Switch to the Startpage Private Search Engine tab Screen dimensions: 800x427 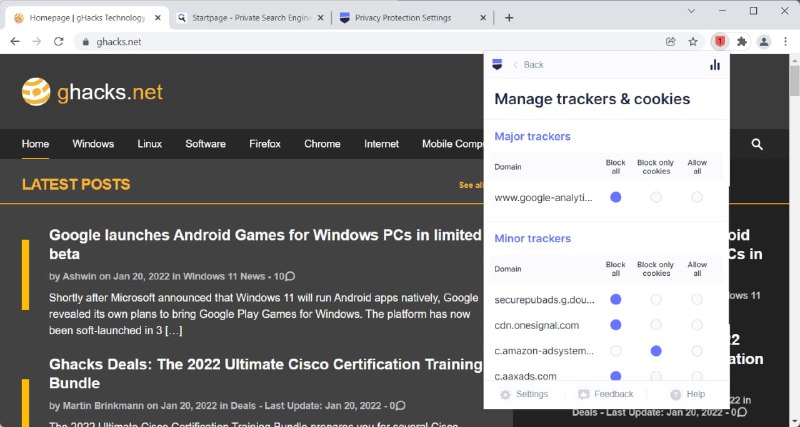pos(250,18)
